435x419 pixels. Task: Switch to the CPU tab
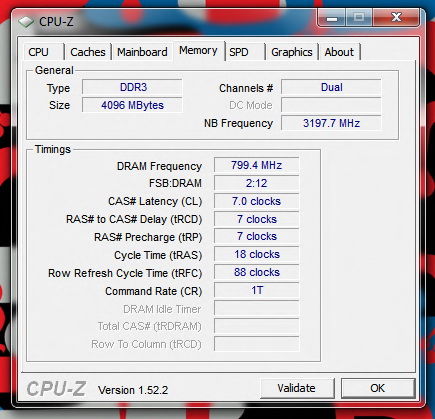[43, 52]
